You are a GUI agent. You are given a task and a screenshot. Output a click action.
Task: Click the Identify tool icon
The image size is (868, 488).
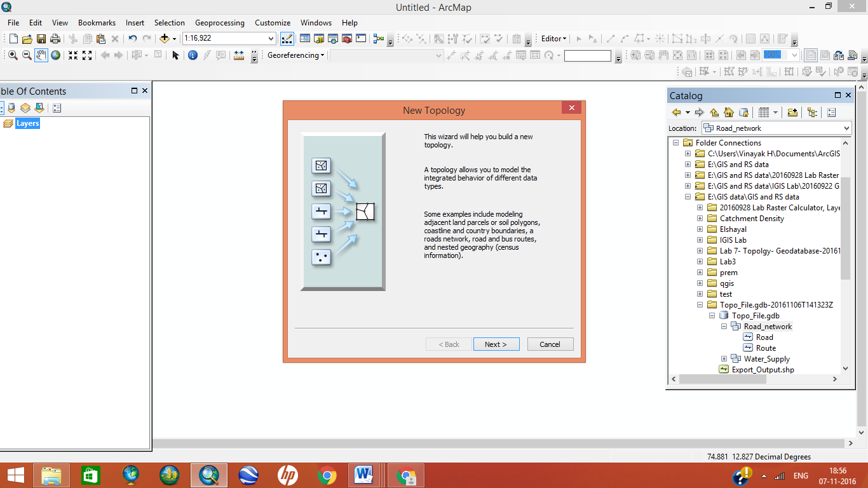(x=193, y=55)
